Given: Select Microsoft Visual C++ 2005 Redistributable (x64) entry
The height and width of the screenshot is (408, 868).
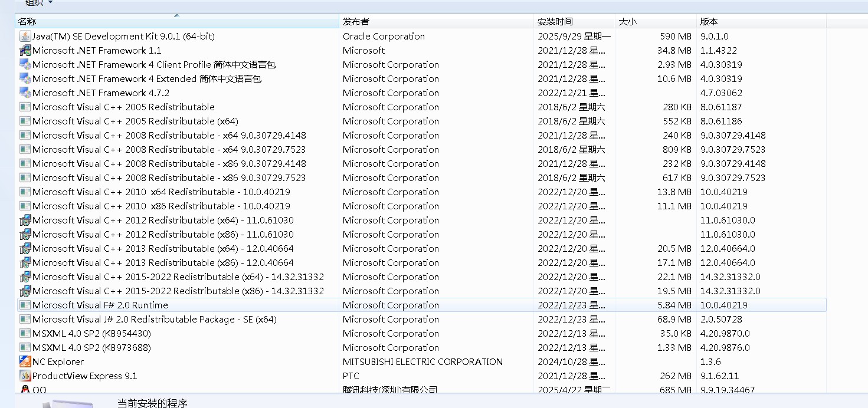Looking at the screenshot, I should click(135, 121).
